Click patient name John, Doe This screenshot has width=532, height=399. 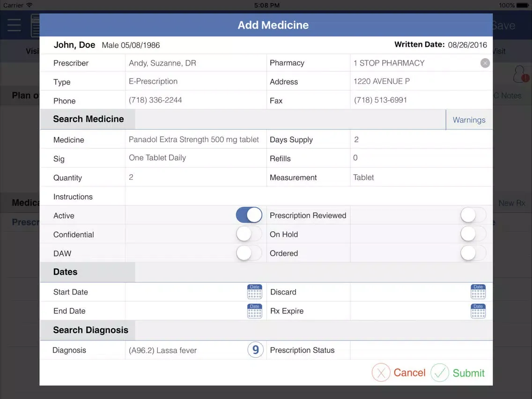coord(74,45)
